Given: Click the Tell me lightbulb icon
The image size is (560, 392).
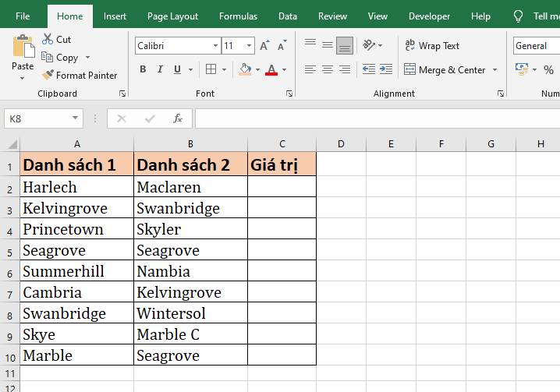Looking at the screenshot, I should pyautogui.click(x=518, y=16).
